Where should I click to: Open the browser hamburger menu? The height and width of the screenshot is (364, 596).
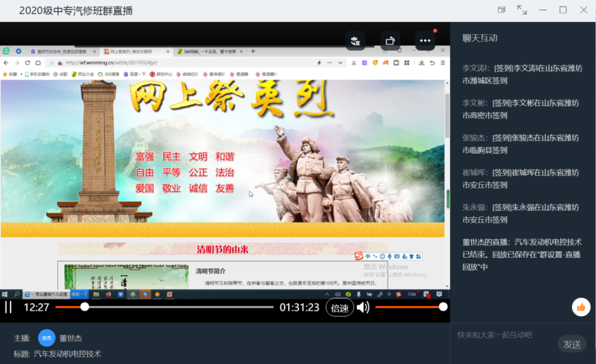coord(443,63)
